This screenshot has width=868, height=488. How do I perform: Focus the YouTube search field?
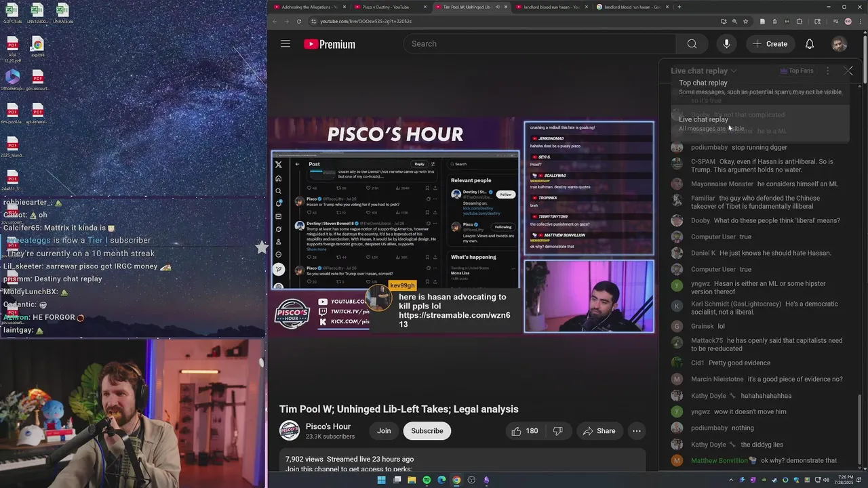tap(539, 44)
